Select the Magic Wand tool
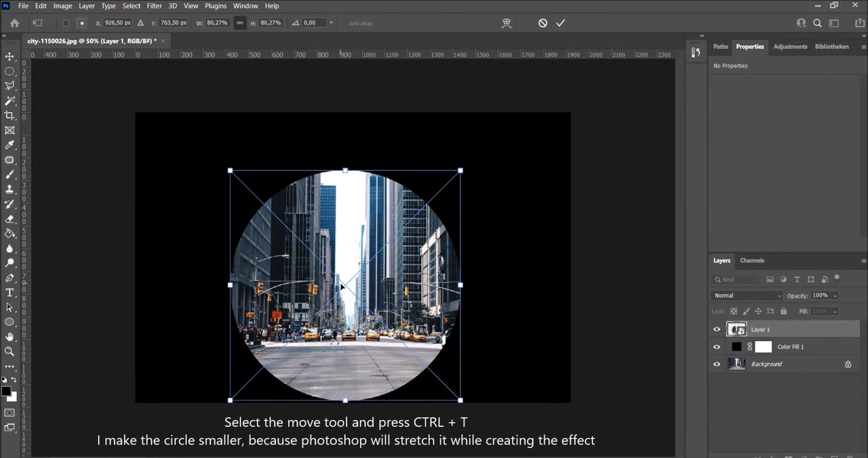The height and width of the screenshot is (458, 868). click(x=9, y=100)
